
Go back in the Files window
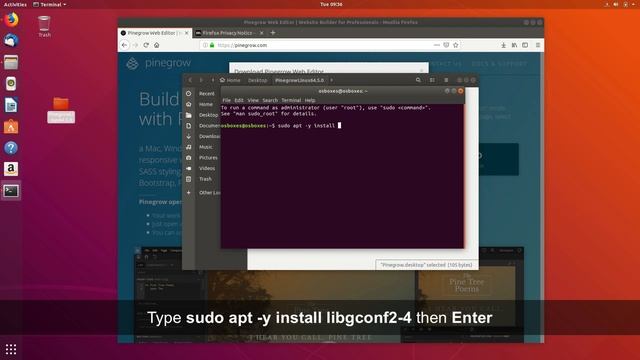(x=190, y=80)
